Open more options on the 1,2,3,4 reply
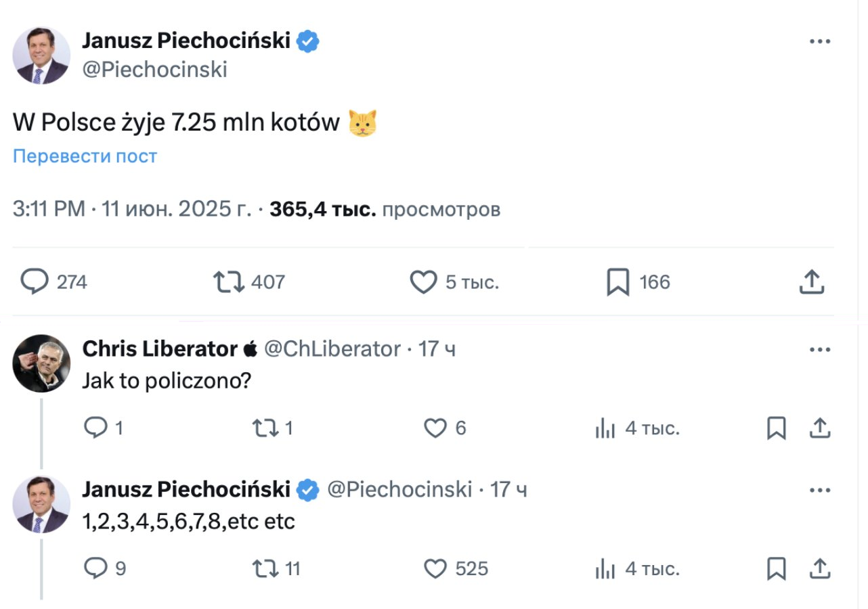 point(820,490)
